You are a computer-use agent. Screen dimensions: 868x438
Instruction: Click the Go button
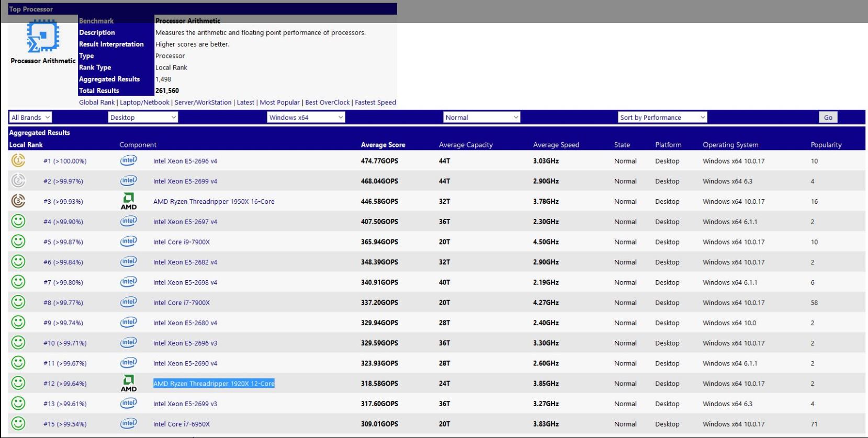[828, 118]
